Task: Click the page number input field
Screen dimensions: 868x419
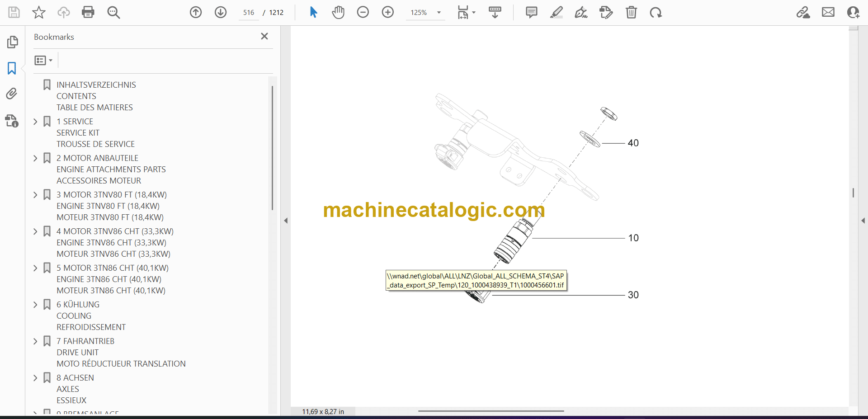Action: point(249,13)
